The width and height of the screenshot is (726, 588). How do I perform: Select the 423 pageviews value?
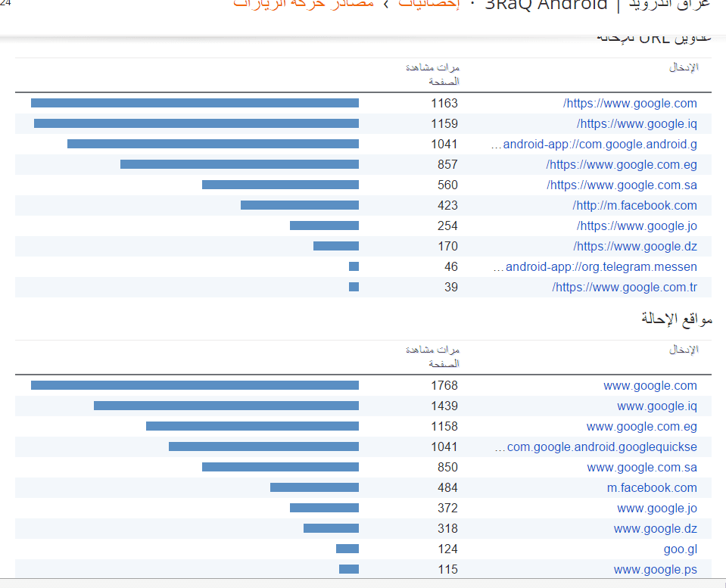(447, 205)
